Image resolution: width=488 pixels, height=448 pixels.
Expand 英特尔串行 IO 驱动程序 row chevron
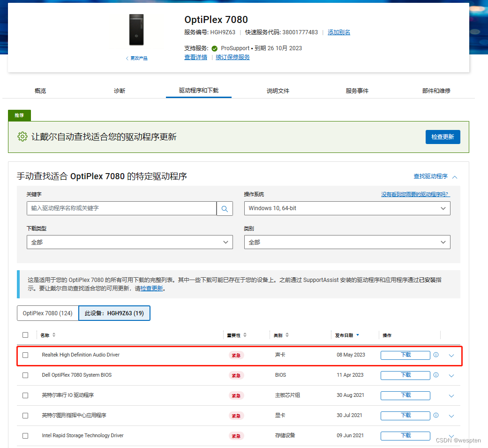tap(451, 396)
